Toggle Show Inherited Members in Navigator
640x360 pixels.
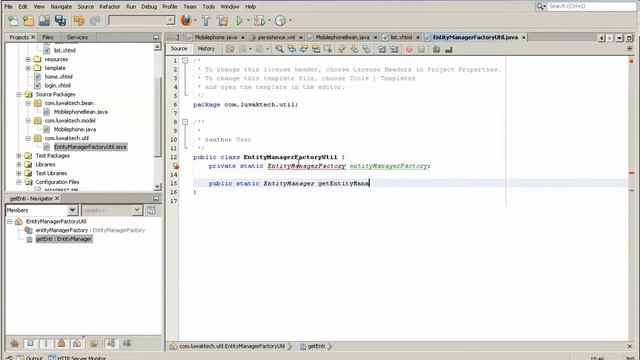tap(15, 343)
